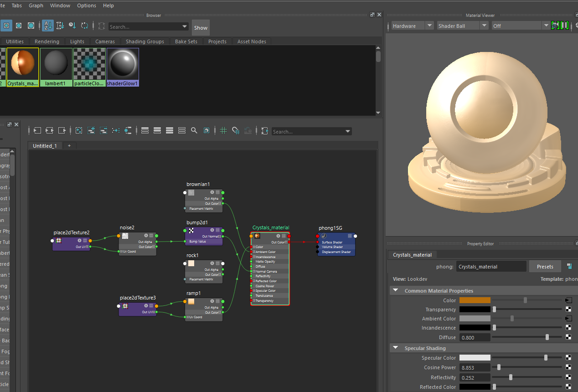Open the Shader Ball geometry dropdown

tap(463, 26)
